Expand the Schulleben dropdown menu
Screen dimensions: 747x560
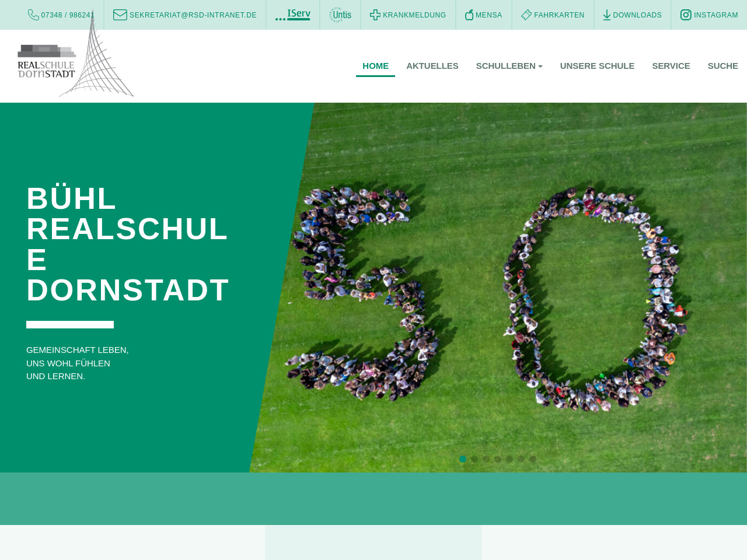point(509,66)
